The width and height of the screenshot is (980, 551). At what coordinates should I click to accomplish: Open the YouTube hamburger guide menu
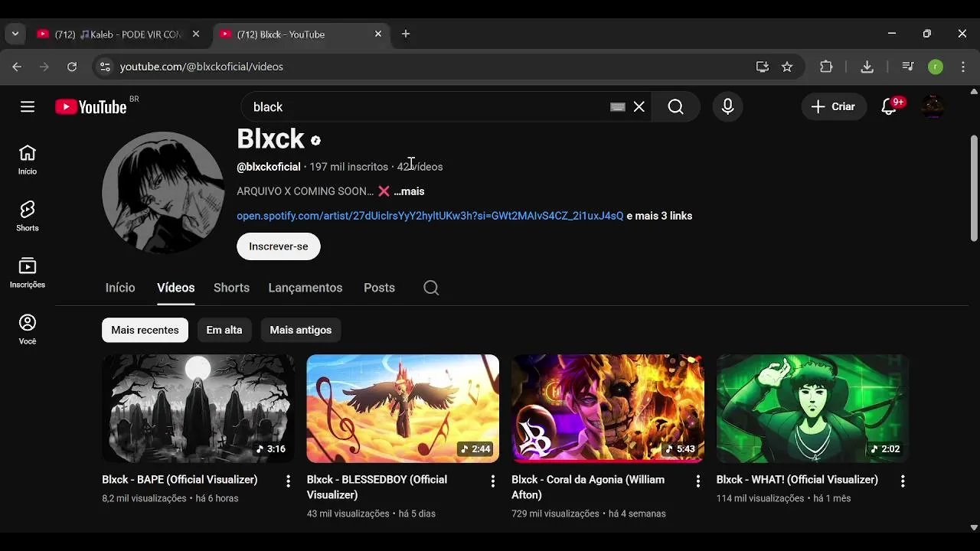(x=28, y=106)
